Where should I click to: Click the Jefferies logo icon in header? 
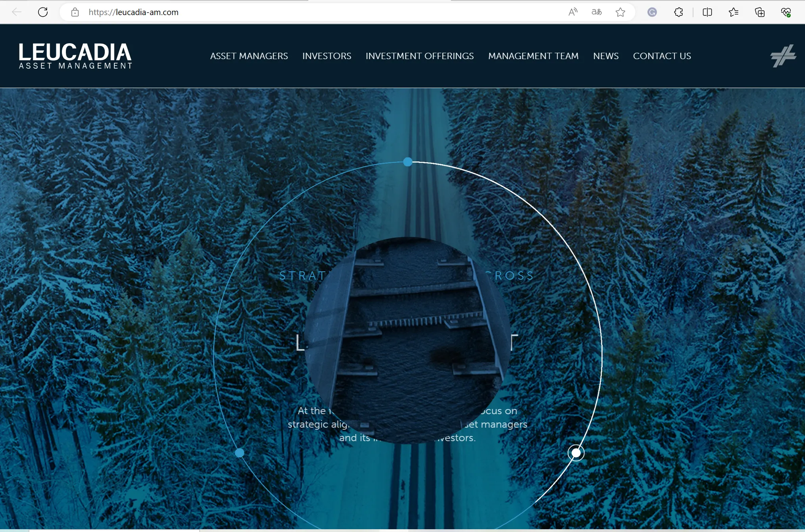[x=783, y=56]
